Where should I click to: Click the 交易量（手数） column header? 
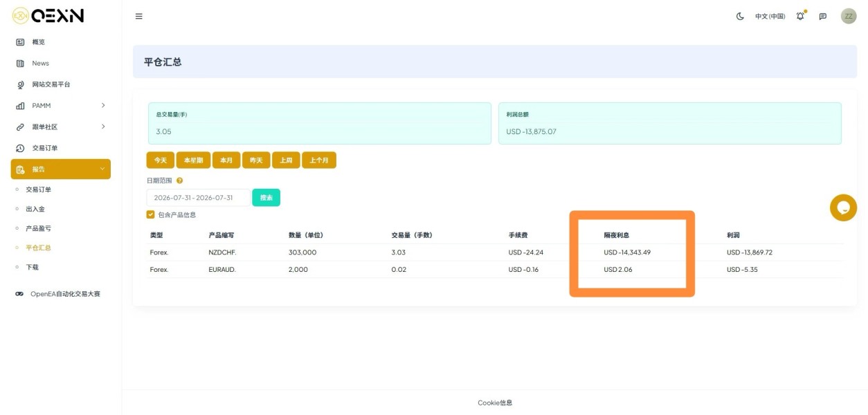(x=412, y=235)
